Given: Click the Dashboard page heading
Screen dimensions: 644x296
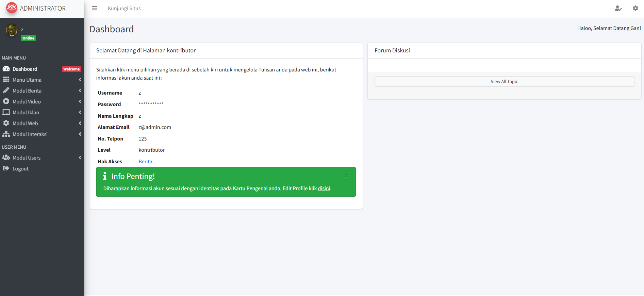Looking at the screenshot, I should point(112,29).
